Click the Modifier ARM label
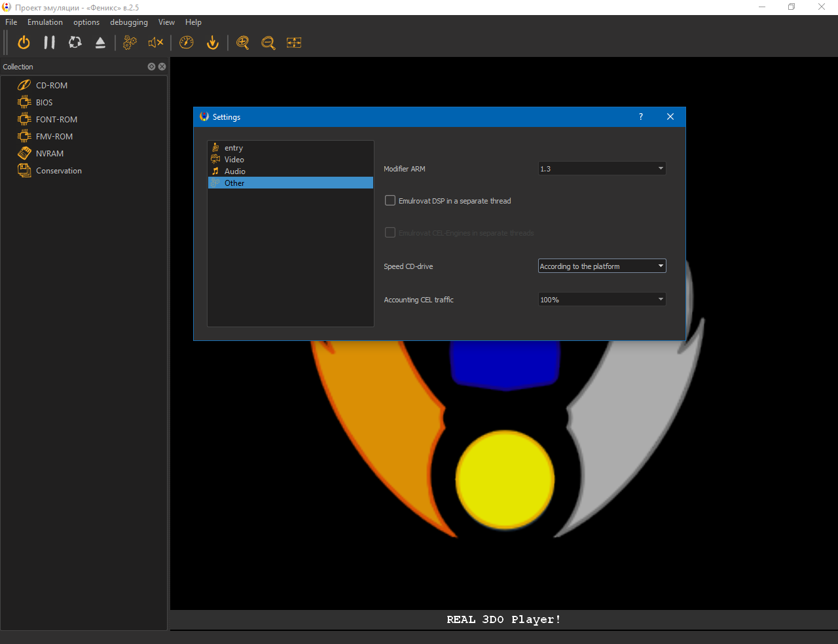Image resolution: width=838 pixels, height=644 pixels. pyautogui.click(x=405, y=169)
